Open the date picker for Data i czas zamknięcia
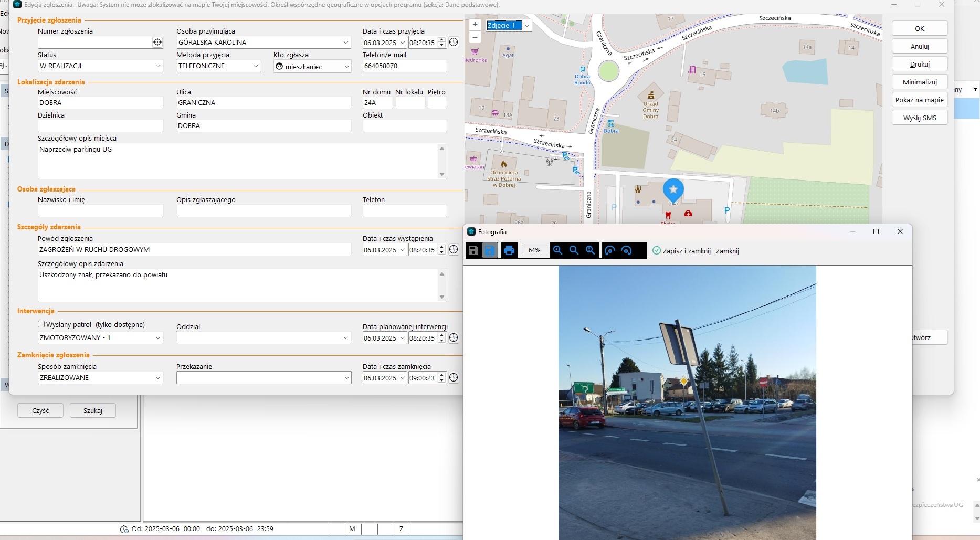Image resolution: width=980 pixels, height=540 pixels. (x=403, y=378)
